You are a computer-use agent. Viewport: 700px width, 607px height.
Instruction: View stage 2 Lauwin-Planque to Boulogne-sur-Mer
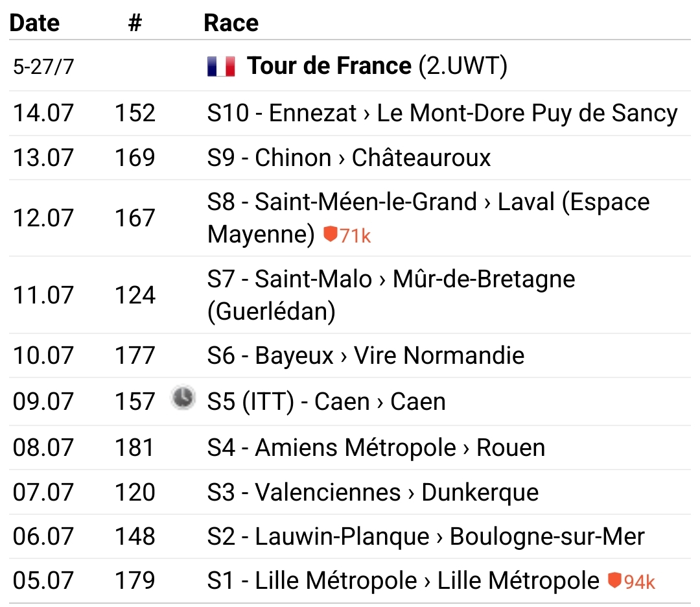click(426, 537)
